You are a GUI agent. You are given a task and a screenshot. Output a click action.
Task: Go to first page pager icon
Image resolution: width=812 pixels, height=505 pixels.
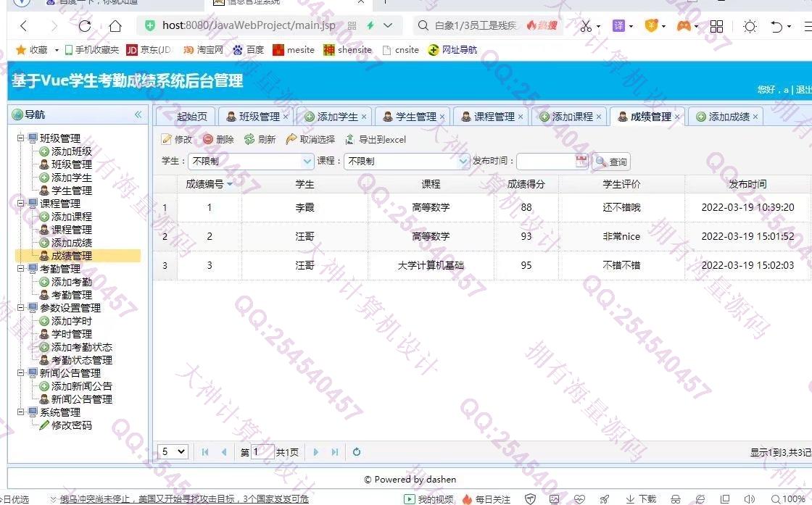[205, 451]
